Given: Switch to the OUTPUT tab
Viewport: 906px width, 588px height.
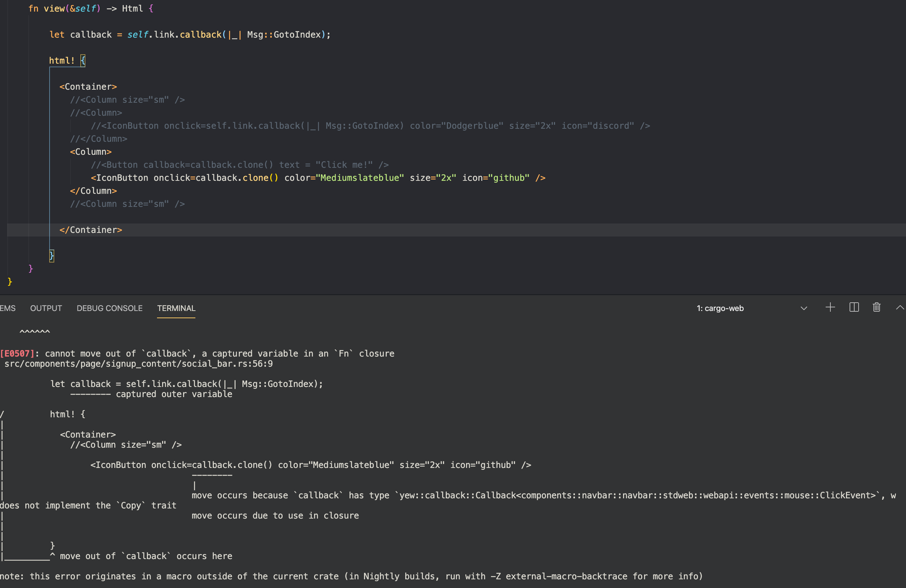Looking at the screenshot, I should click(x=46, y=308).
